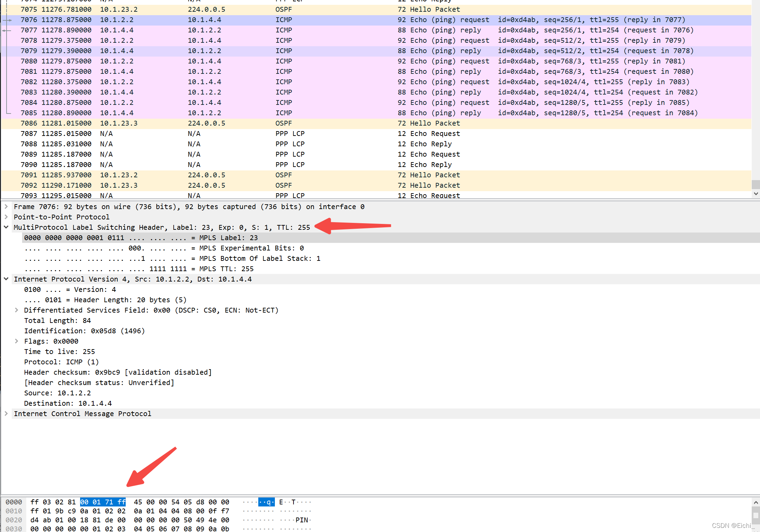This screenshot has height=532, width=760.
Task: Expand the Differentiated Services Field entry
Action: [17, 310]
